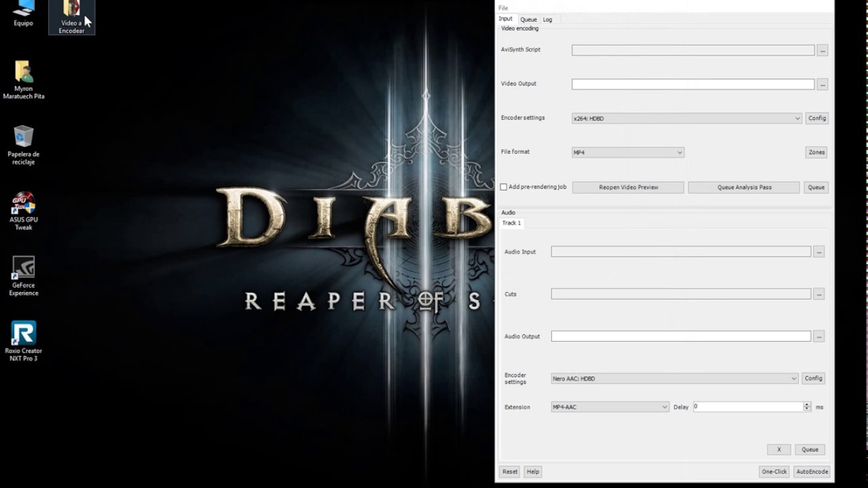The image size is (868, 488).
Task: Switch to the Input tab
Action: (x=506, y=19)
